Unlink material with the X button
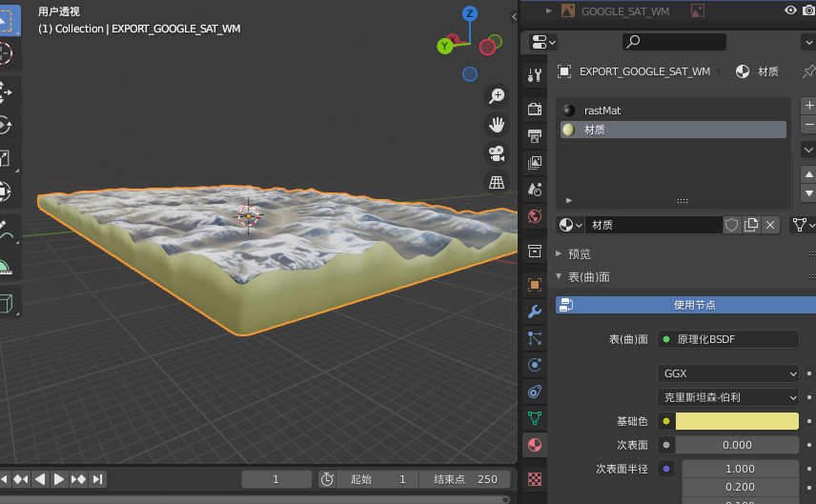 [x=770, y=225]
